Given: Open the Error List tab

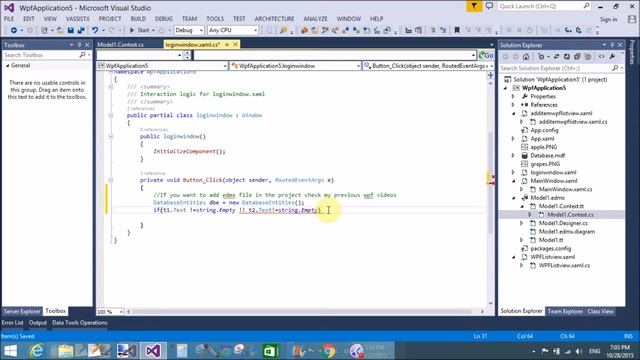Looking at the screenshot, I should [13, 323].
